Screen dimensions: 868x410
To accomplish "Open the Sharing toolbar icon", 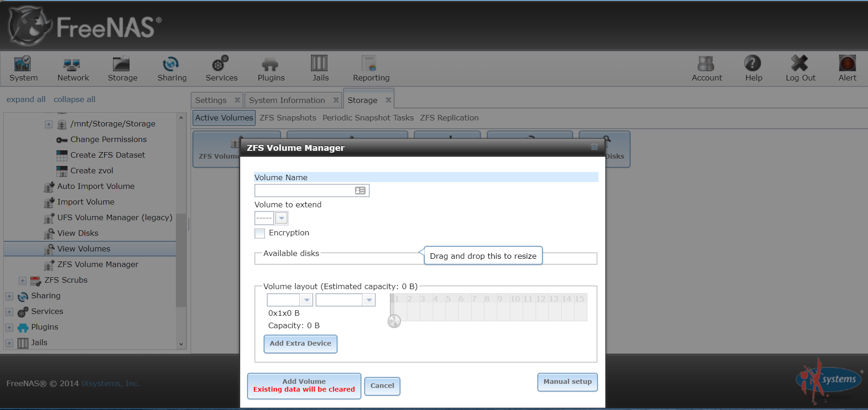I will [x=171, y=64].
